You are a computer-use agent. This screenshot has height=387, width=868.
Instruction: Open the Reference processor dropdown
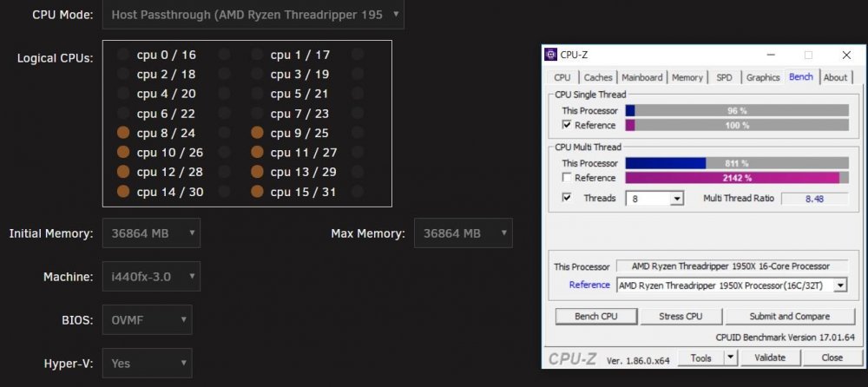click(731, 285)
